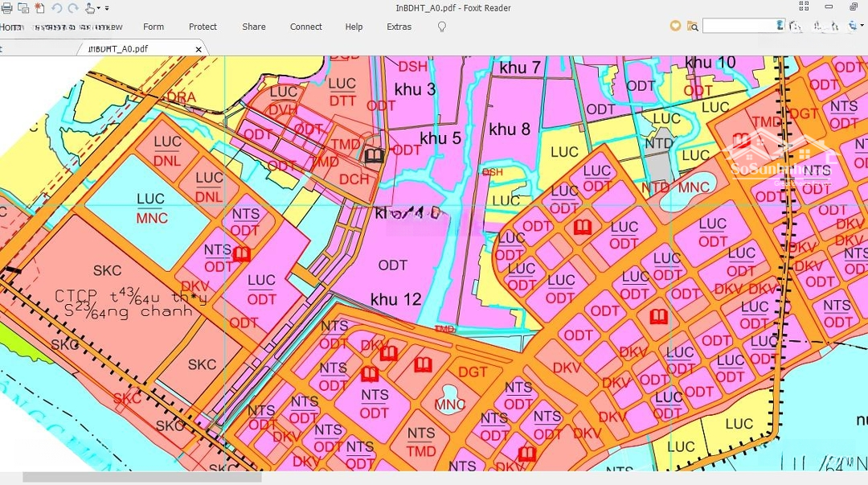Open the folder advanced search icon
Image resolution: width=868 pixels, height=485 pixels.
click(693, 27)
